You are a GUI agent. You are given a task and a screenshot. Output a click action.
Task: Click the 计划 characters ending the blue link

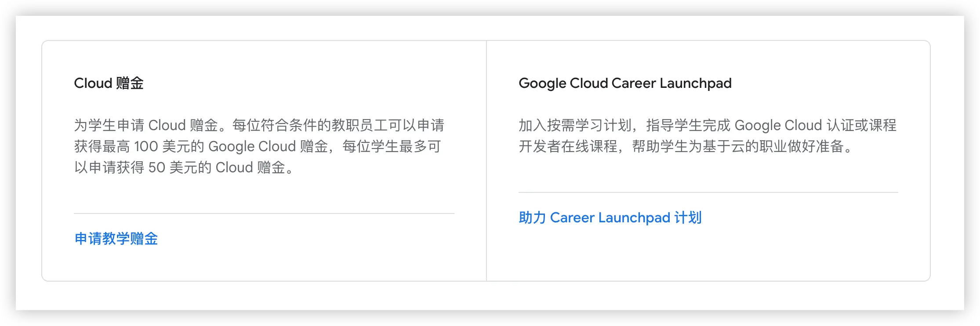(x=688, y=217)
